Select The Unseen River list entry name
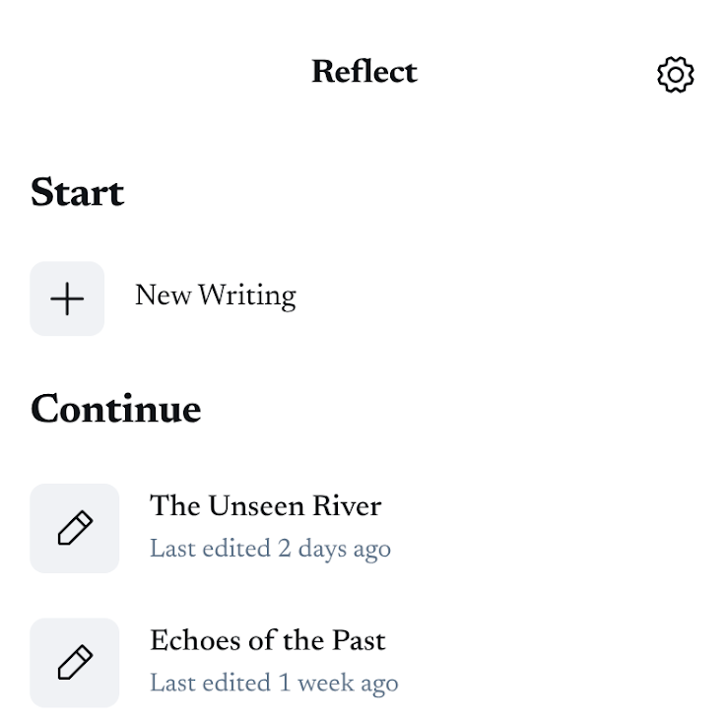The image size is (728, 722). click(x=265, y=506)
